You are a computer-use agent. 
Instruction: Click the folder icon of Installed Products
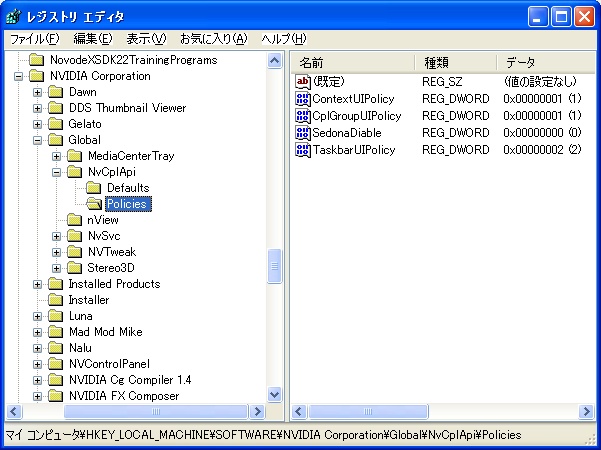(x=56, y=284)
